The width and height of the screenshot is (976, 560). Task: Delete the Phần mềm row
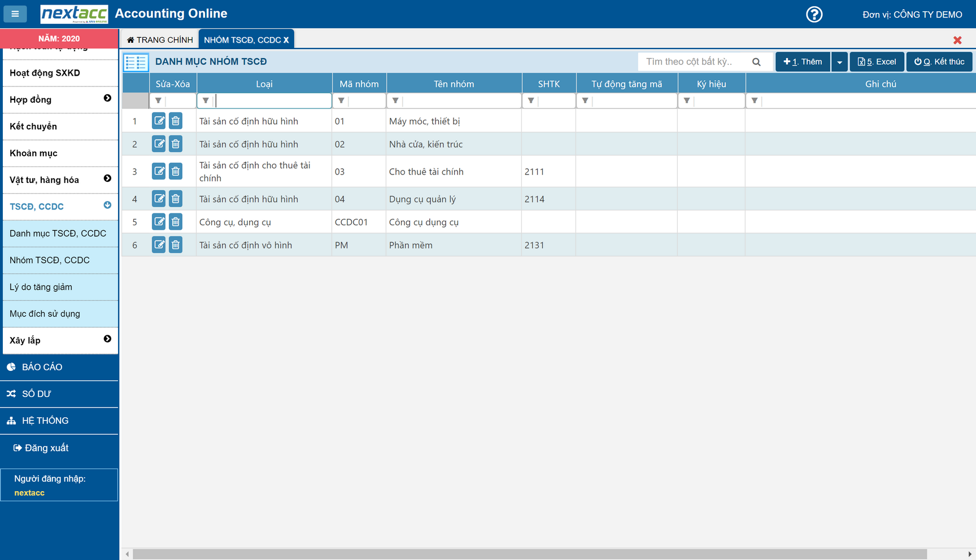176,244
